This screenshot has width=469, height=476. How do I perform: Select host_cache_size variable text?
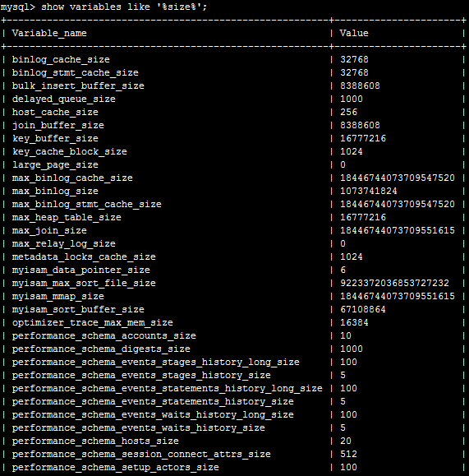tap(55, 112)
